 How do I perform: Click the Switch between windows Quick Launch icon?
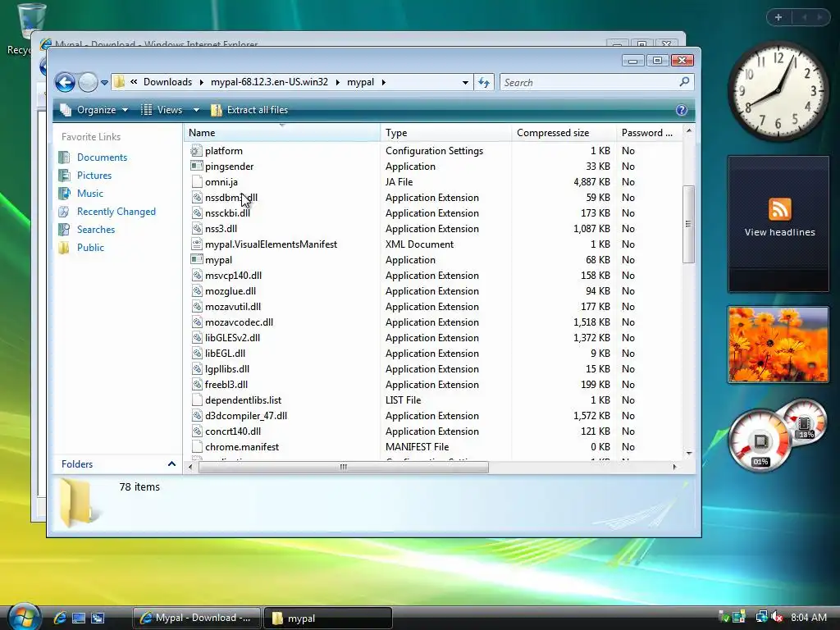tap(98, 618)
